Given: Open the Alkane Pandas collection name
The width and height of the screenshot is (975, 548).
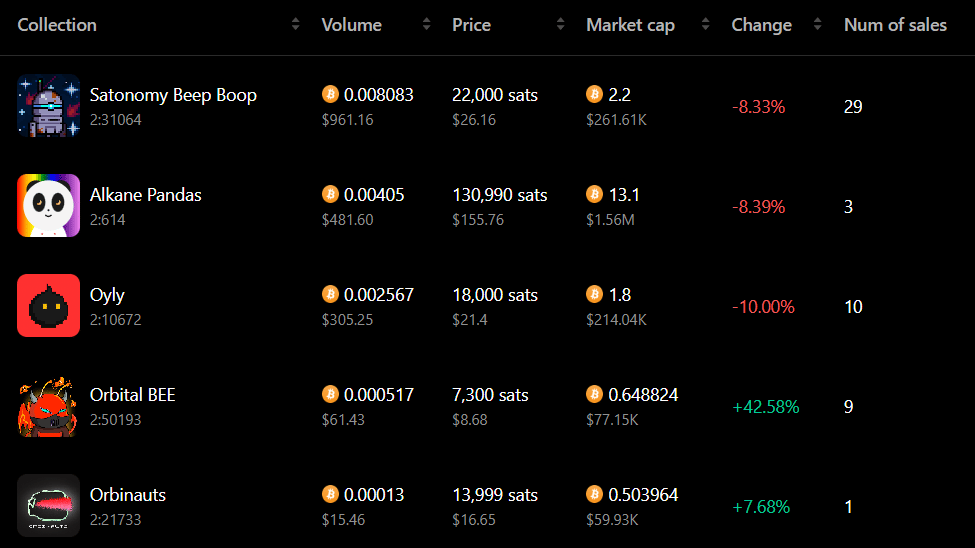Looking at the screenshot, I should [x=146, y=195].
